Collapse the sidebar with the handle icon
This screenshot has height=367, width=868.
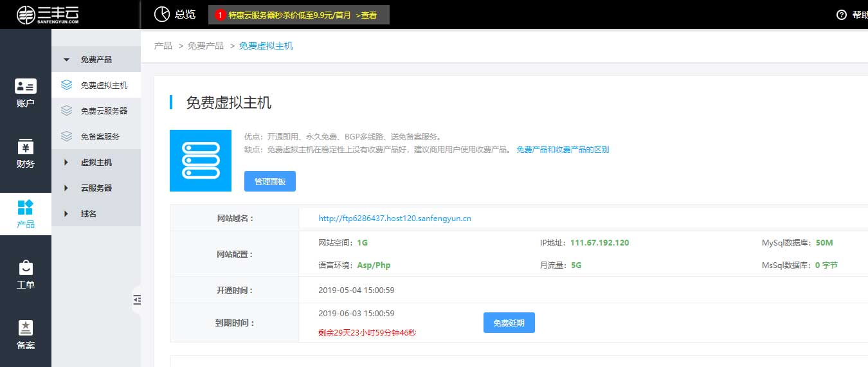click(137, 299)
